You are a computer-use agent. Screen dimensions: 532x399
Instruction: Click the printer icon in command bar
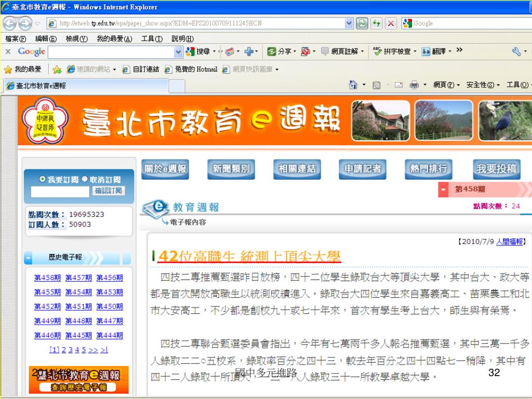point(414,85)
